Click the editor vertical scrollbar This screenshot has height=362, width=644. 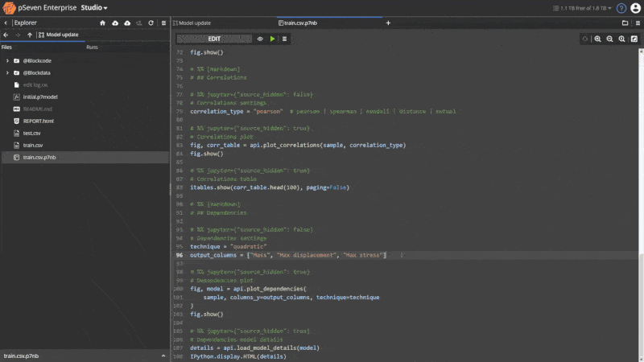[x=641, y=205]
